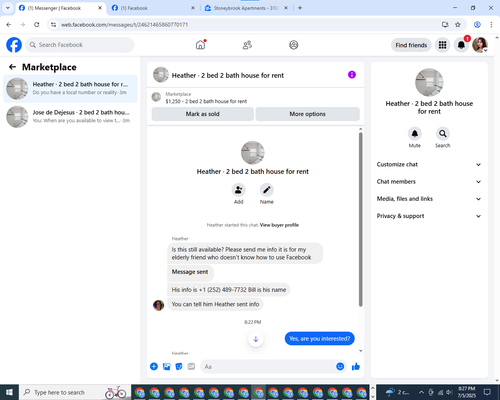Expand Chat members section
500x400 pixels.
[429, 182]
